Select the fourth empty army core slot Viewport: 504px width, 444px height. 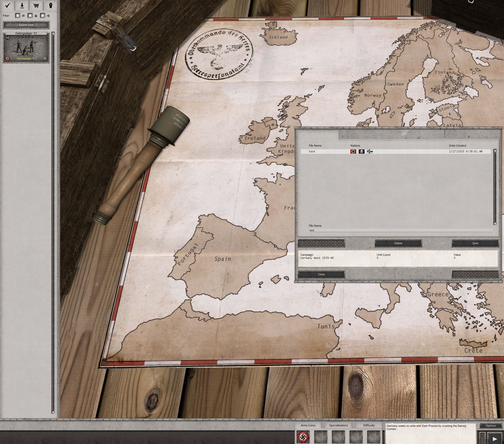click(356, 437)
